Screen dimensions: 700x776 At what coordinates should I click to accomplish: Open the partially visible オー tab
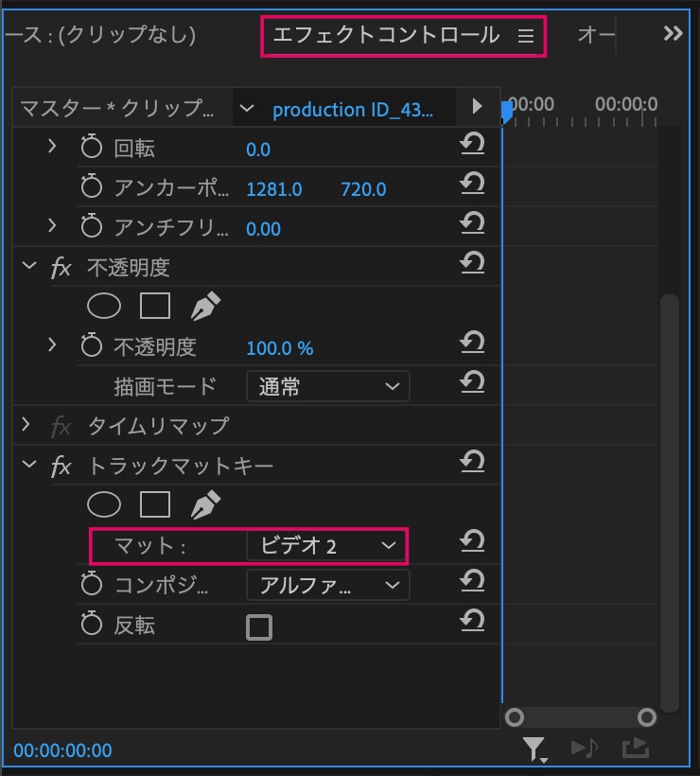[595, 35]
